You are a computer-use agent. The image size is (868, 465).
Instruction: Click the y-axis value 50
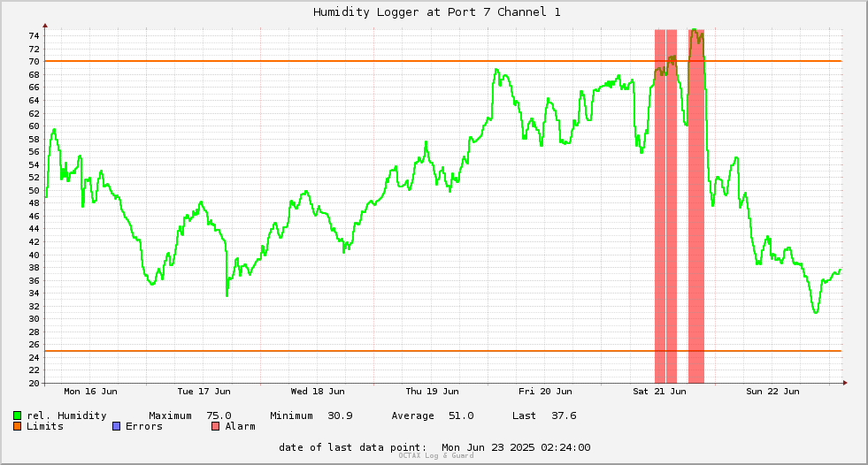coord(34,191)
